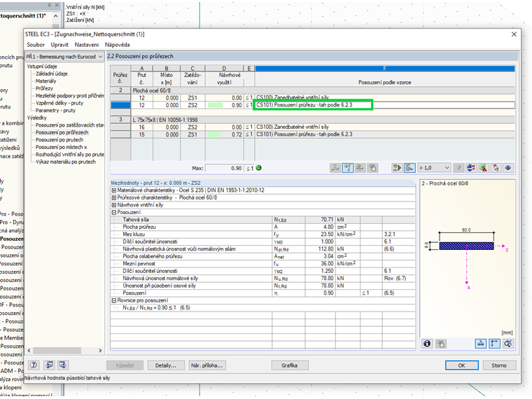Click the Detaily... button
The width and height of the screenshot is (532, 399).
(x=166, y=365)
